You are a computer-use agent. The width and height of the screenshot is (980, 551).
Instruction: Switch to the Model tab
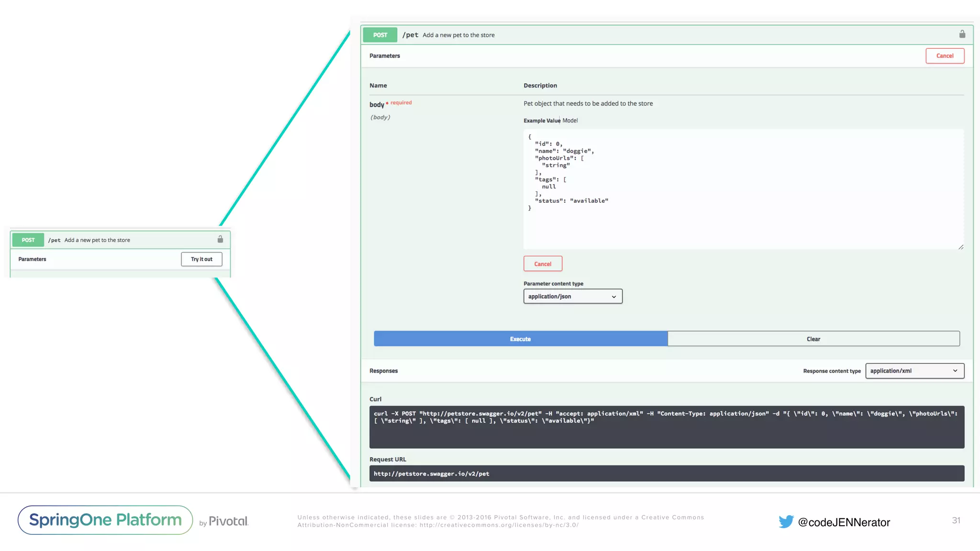click(x=570, y=121)
